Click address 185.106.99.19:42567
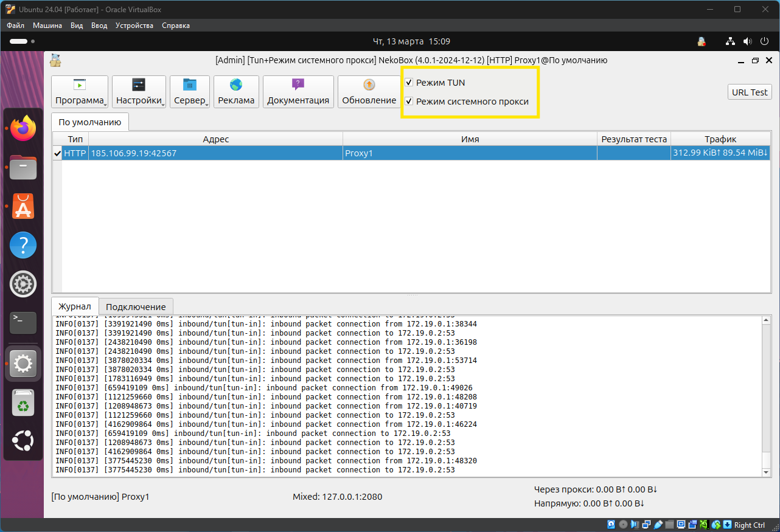 pos(216,153)
